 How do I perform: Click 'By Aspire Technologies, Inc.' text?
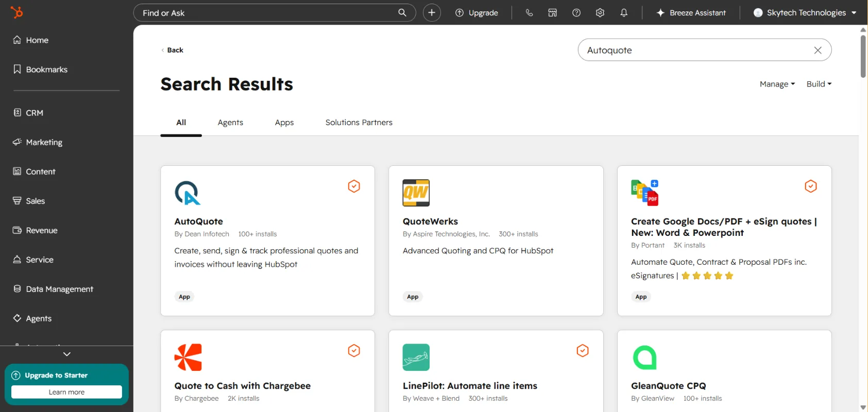[x=446, y=234]
